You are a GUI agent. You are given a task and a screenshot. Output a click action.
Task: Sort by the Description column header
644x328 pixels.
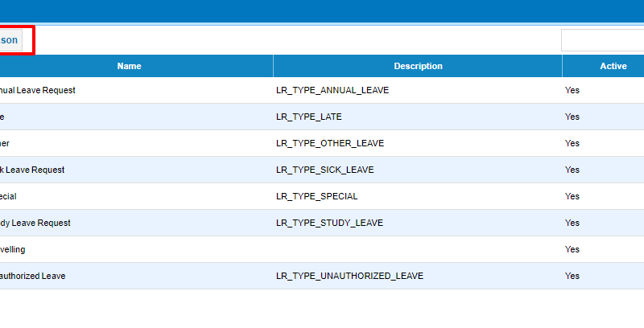418,66
